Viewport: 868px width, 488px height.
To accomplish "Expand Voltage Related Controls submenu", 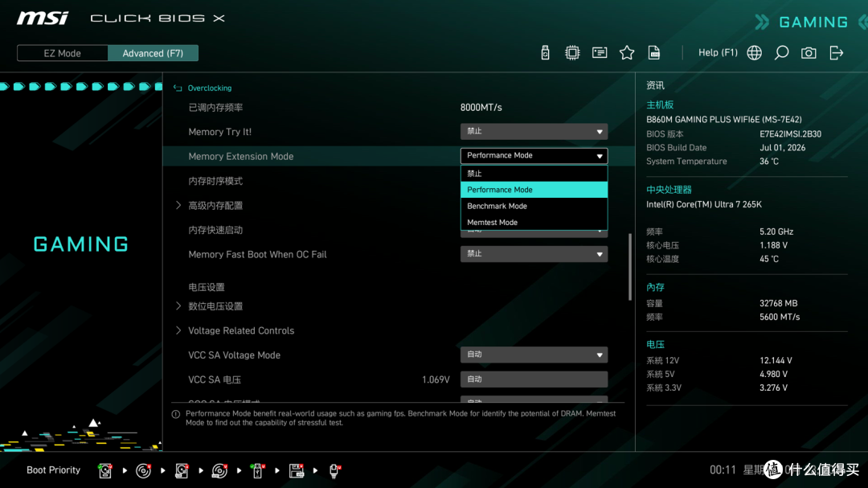I will 241,330.
